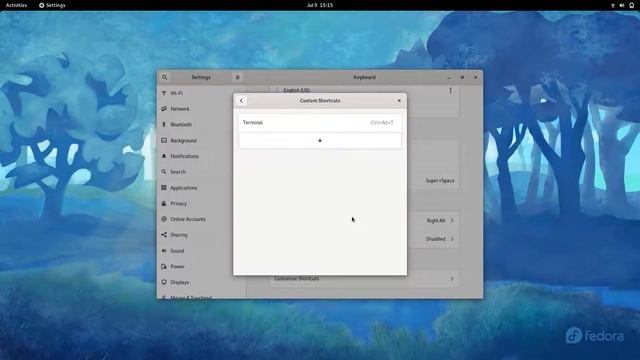Click the volume icon in top bar
Screen dimensions: 640x360
point(622,5)
